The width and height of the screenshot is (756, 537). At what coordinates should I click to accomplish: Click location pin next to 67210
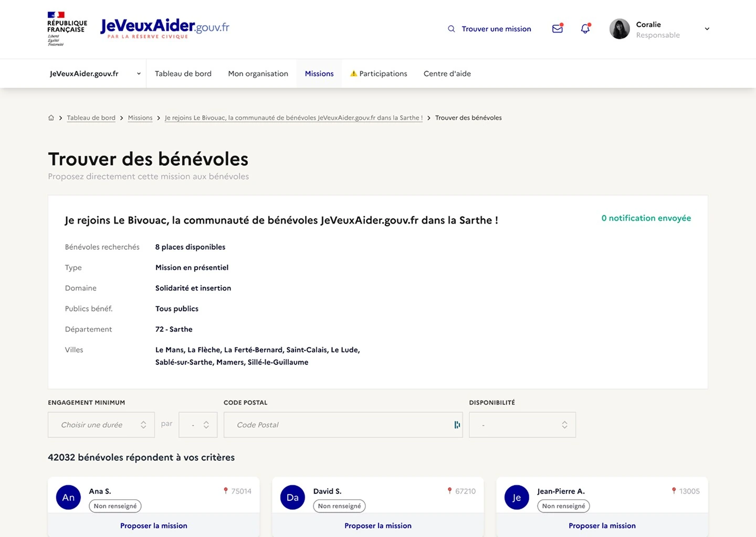coord(449,491)
